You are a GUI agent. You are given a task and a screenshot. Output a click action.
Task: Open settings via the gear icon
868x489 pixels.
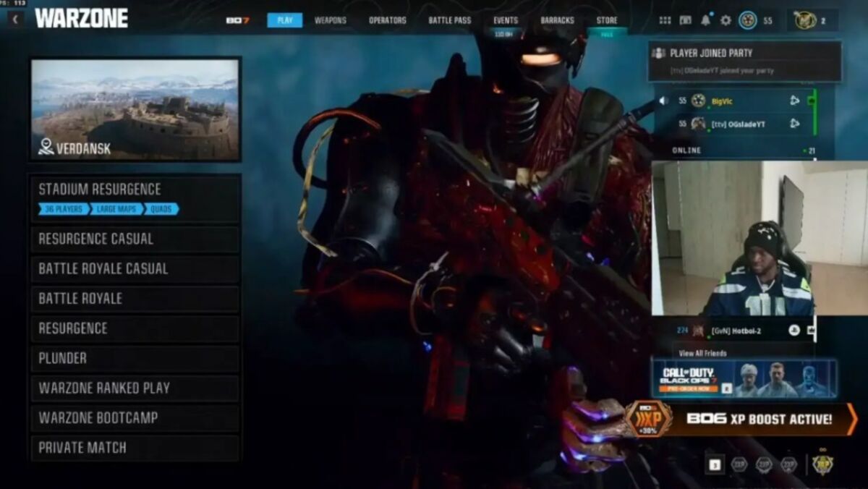pos(726,20)
